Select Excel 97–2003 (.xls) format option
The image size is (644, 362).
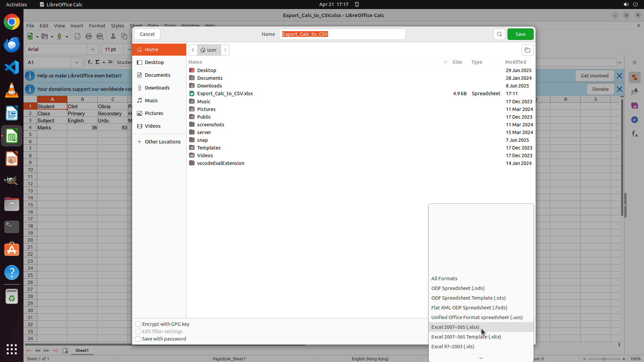pos(452,347)
